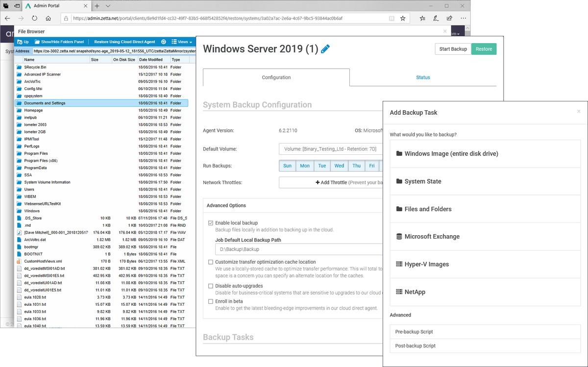This screenshot has height=367, width=588.
Task: Click the pencil icon to rename Windows Server 2019
Action: click(x=325, y=49)
